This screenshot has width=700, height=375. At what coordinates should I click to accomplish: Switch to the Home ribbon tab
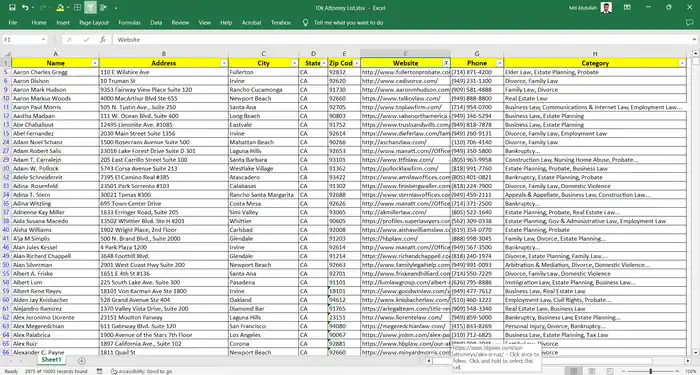pos(39,22)
